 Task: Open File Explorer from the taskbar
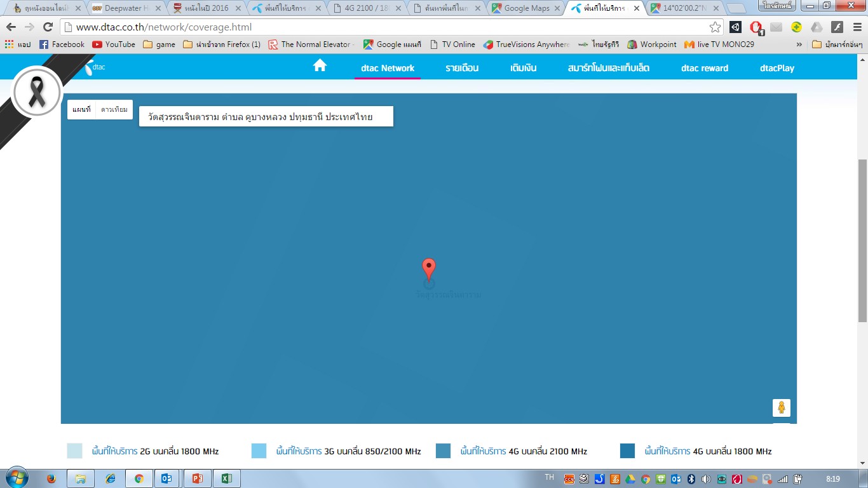[81, 478]
